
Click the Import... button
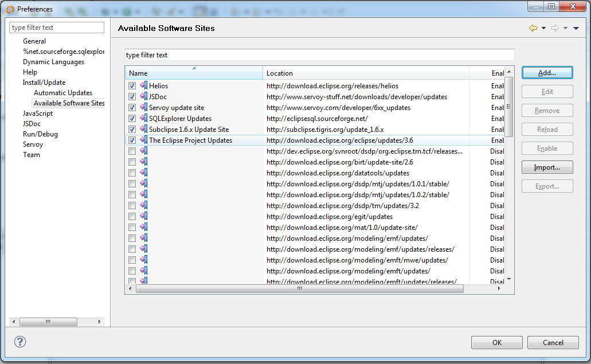[547, 167]
